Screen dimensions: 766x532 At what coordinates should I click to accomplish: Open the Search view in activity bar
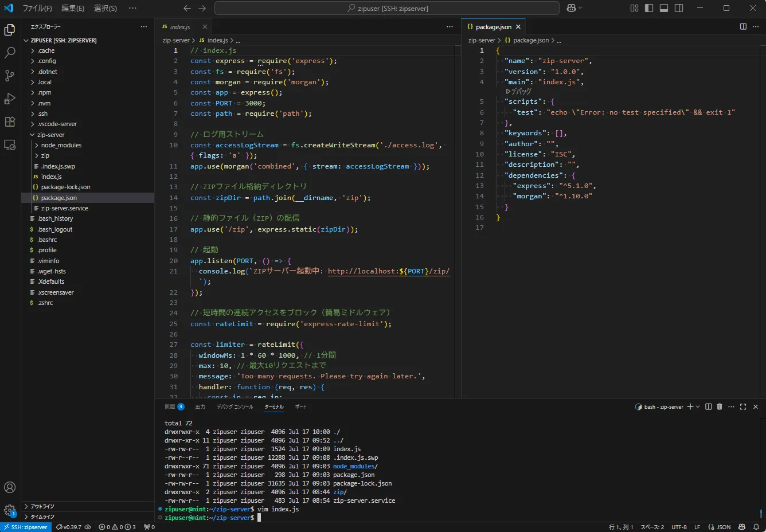point(10,53)
